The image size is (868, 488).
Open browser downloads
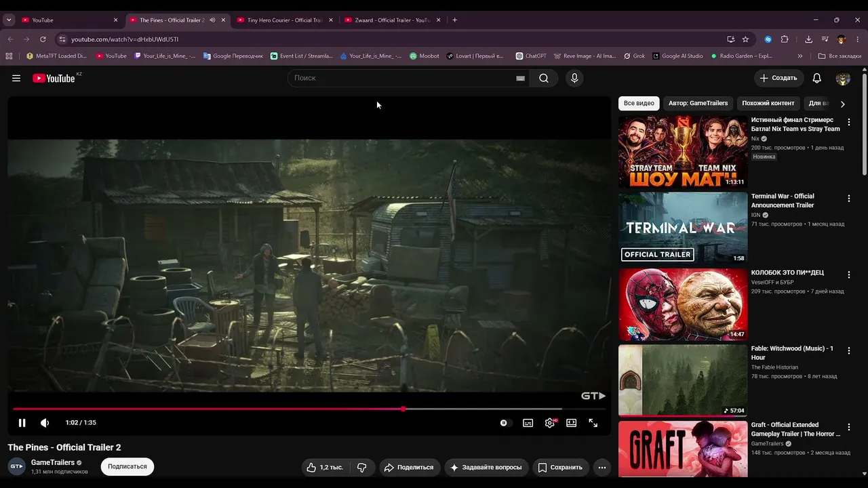809,39
